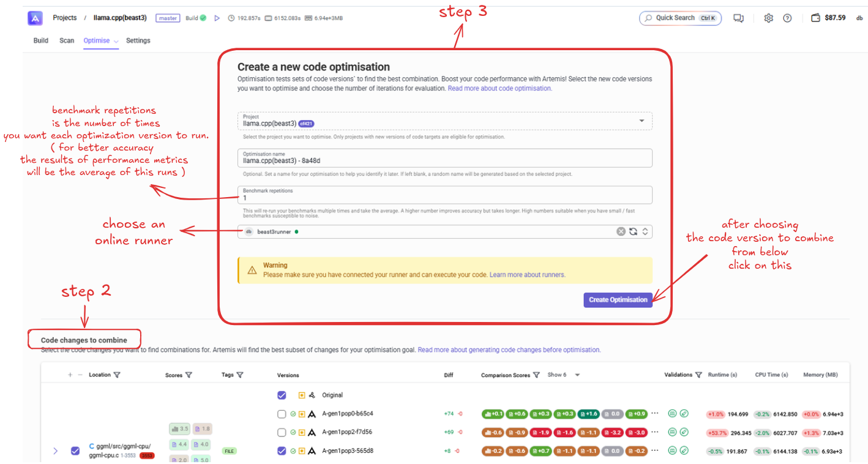
Task: Open the help question mark icon
Action: click(x=787, y=18)
